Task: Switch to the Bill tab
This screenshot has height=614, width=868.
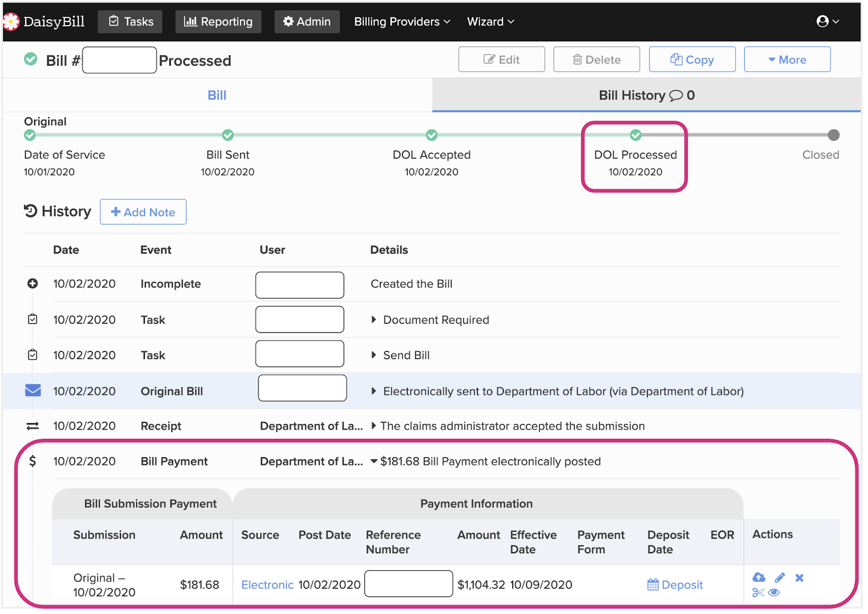Action: [217, 95]
